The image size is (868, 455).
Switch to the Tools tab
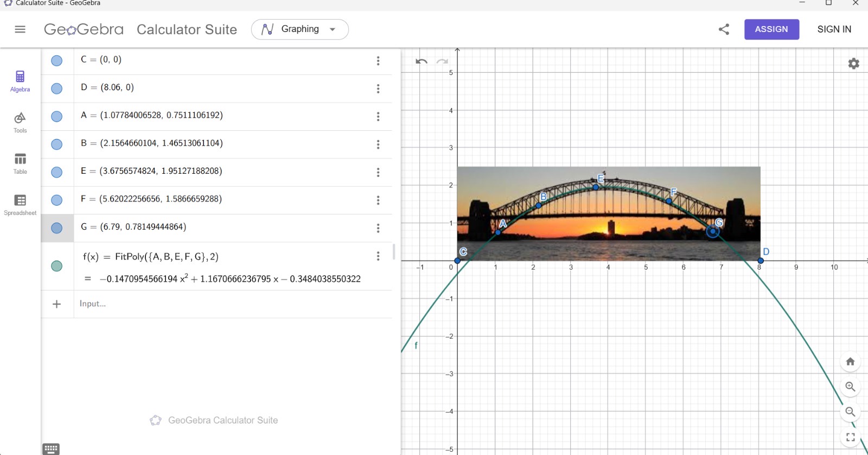coord(20,123)
